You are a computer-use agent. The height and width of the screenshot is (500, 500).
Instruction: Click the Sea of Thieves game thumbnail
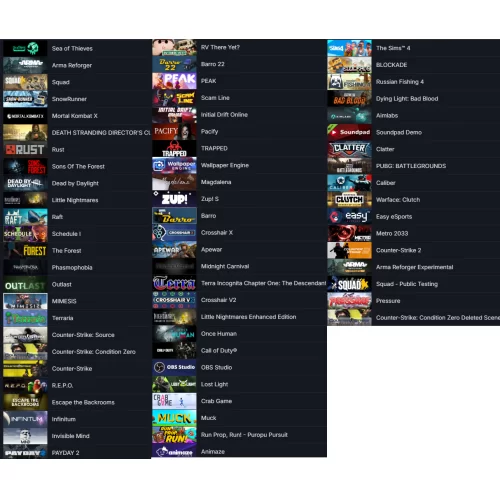(x=25, y=48)
